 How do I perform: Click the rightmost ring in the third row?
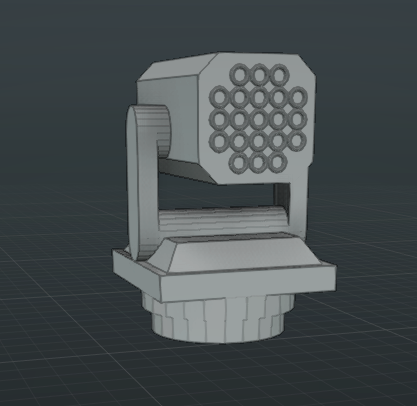coord(297,119)
